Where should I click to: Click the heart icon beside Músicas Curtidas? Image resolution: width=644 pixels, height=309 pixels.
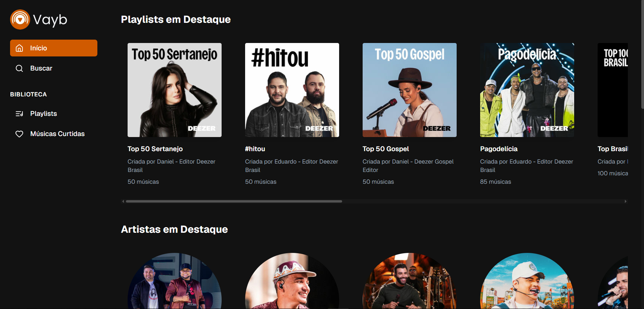point(19,134)
